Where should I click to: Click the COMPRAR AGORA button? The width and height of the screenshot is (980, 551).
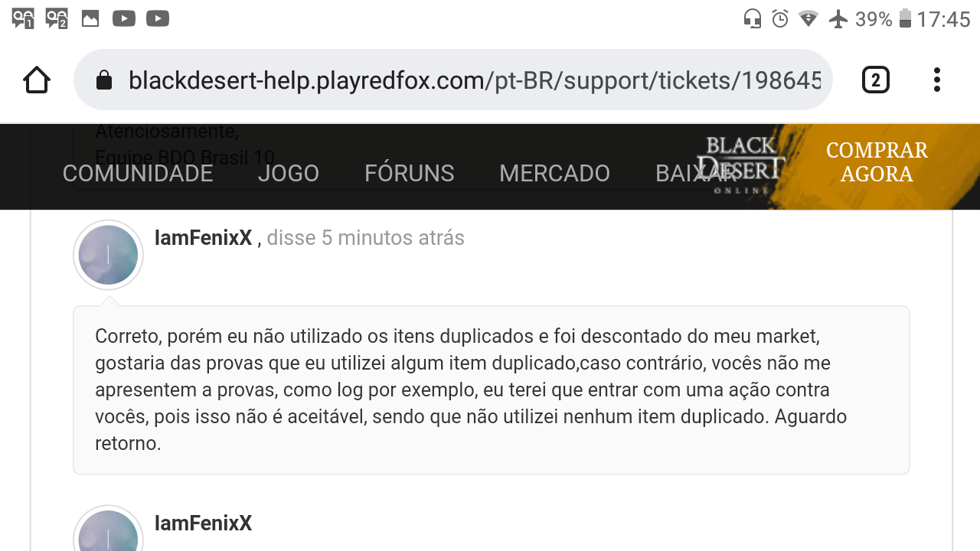[877, 162]
